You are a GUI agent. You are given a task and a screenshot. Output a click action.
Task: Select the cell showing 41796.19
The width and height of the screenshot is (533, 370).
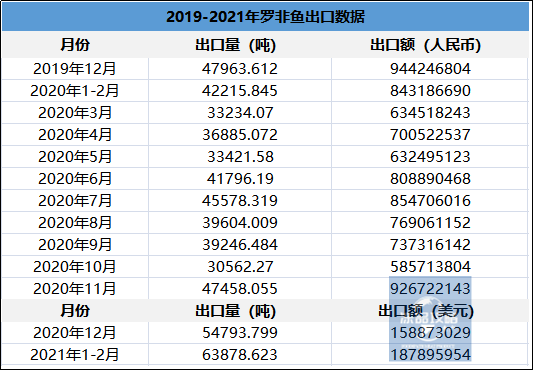click(x=240, y=179)
